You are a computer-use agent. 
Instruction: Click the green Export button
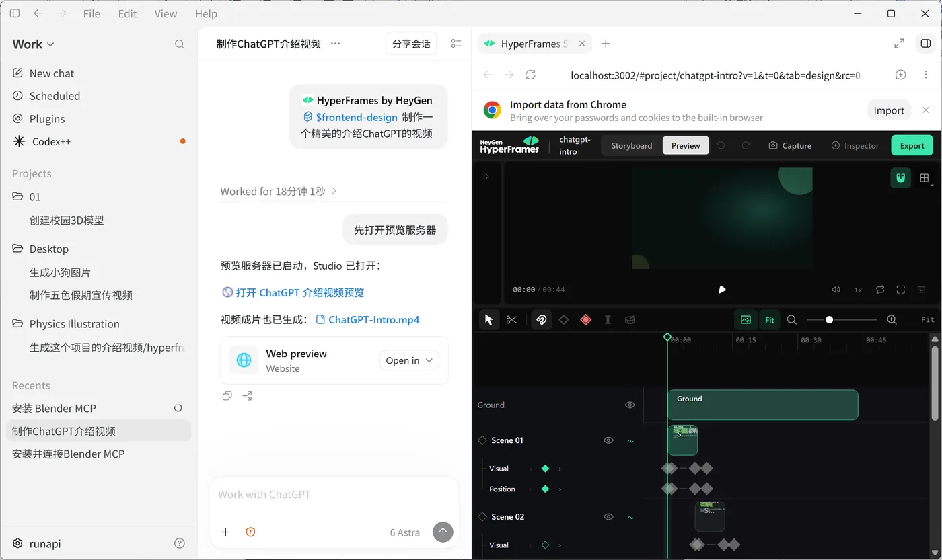click(x=912, y=145)
